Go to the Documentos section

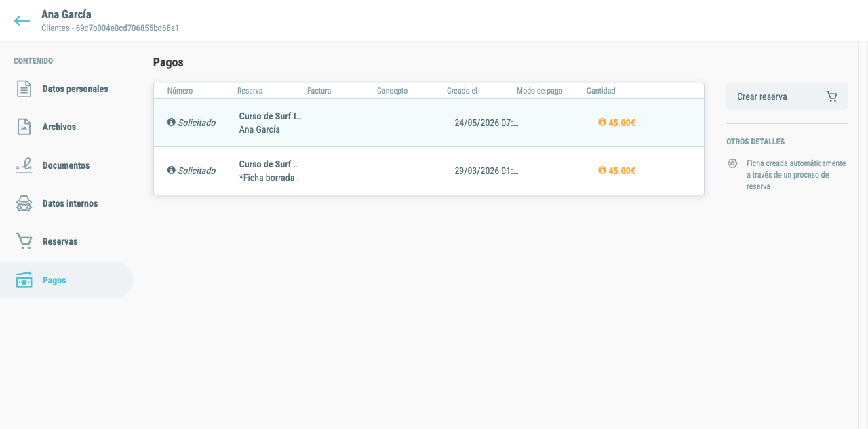click(66, 165)
